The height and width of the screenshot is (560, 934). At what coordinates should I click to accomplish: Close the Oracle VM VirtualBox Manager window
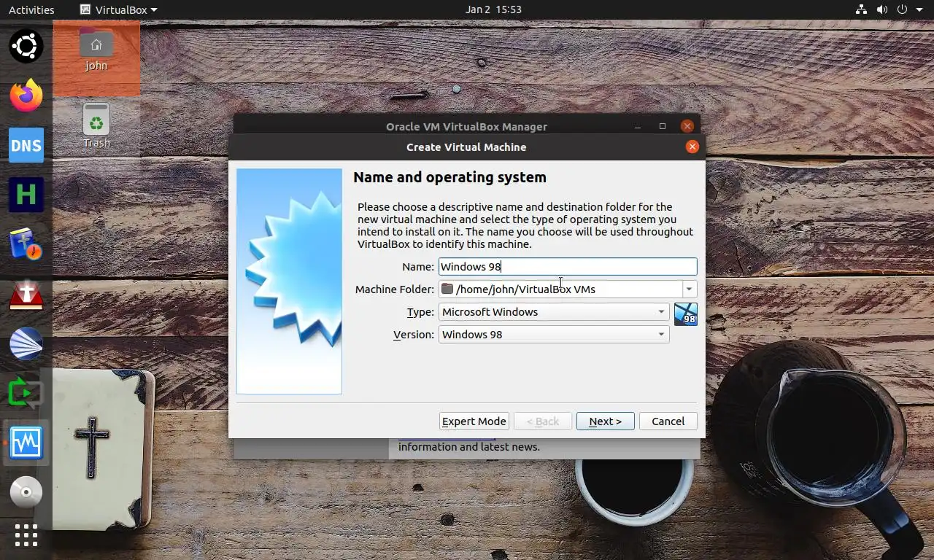click(687, 126)
